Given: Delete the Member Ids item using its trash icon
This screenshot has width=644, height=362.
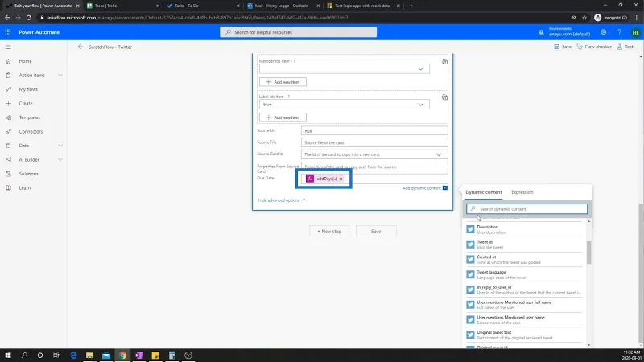Looking at the screenshot, I should pyautogui.click(x=444, y=62).
